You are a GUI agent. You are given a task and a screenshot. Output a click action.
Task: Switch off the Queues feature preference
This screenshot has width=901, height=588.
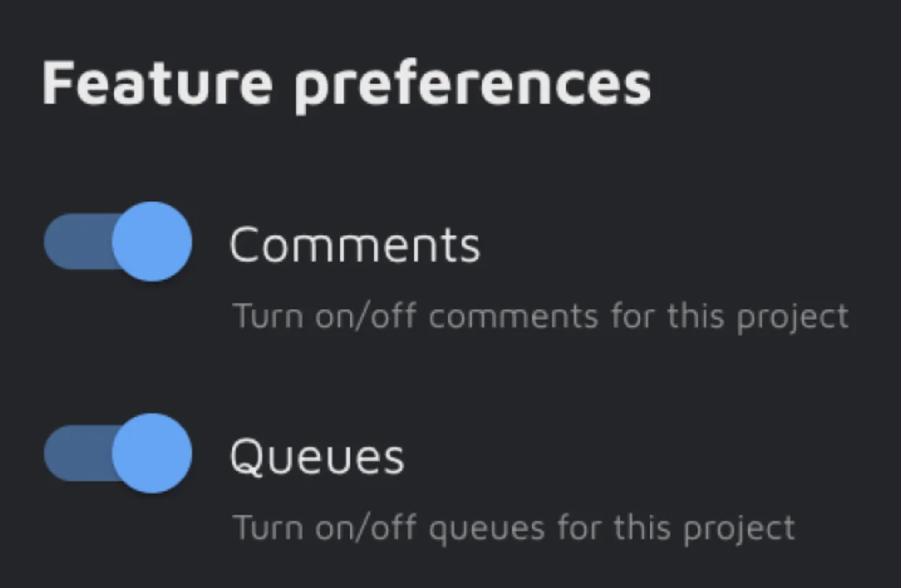click(118, 453)
